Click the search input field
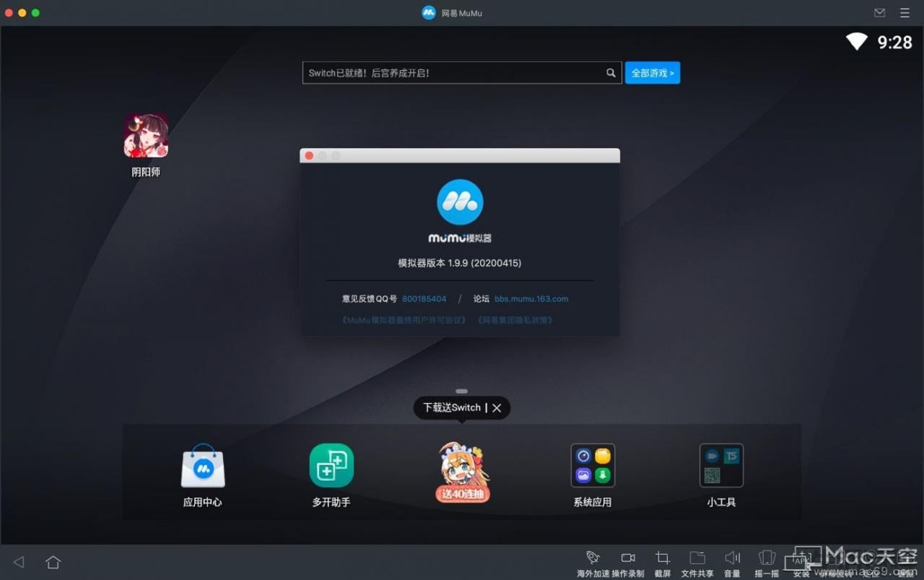The width and height of the screenshot is (924, 580). [x=462, y=73]
